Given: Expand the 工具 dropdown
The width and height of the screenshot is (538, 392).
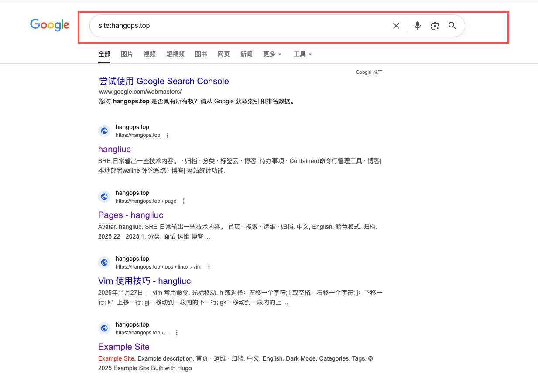Looking at the screenshot, I should pos(300,54).
